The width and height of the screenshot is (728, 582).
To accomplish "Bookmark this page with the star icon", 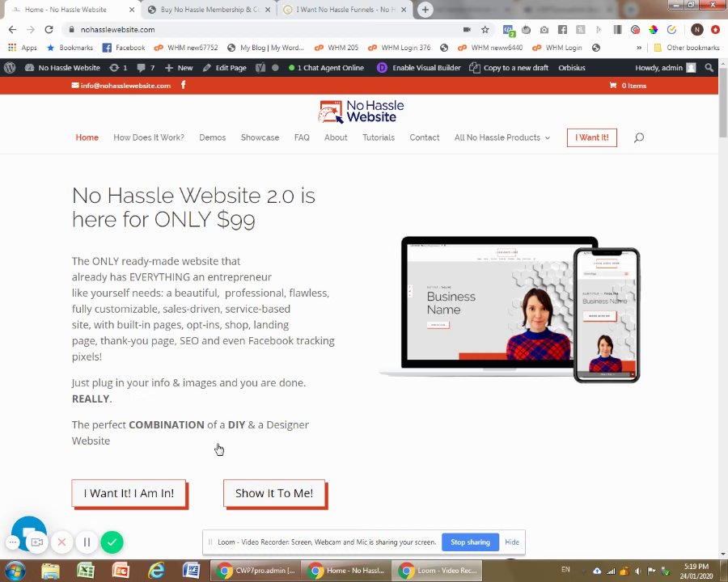I will 485,30.
